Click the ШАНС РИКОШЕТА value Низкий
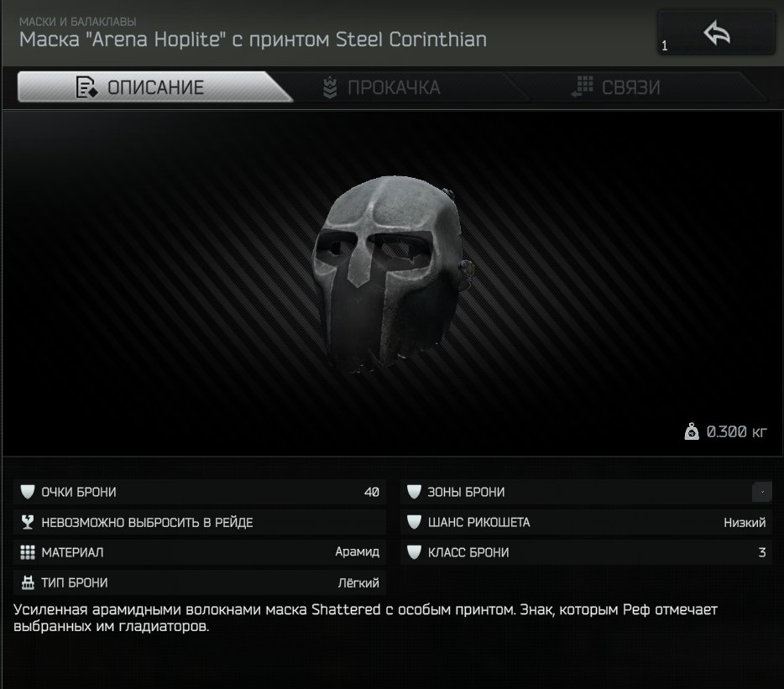Viewport: 784px width, 689px height. 745,523
